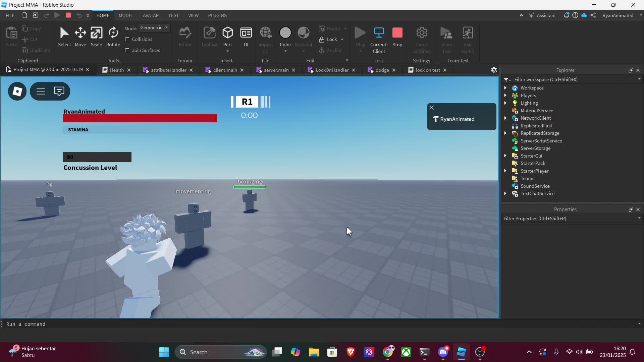Click the red health bar
Screen dimensions: 644x362
[140, 118]
